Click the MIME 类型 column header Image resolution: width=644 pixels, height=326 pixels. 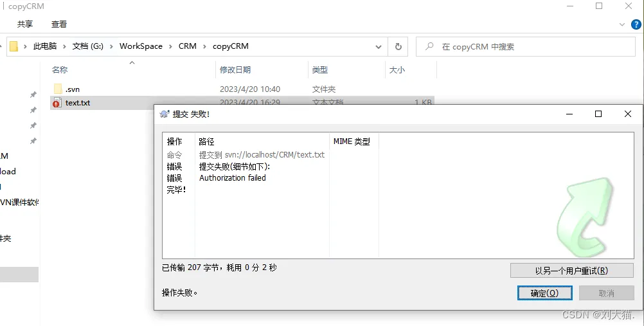coord(352,141)
